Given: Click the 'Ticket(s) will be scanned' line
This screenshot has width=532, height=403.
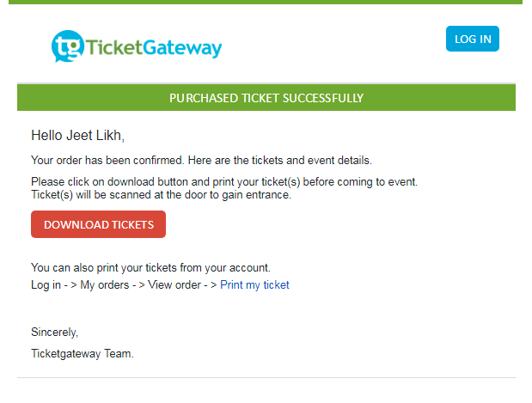Looking at the screenshot, I should click(x=162, y=195).
